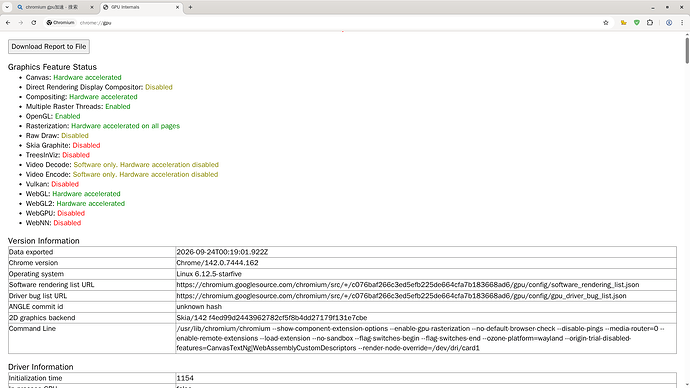Close the GPU Internals tab
The image size is (690, 388).
(x=177, y=7)
